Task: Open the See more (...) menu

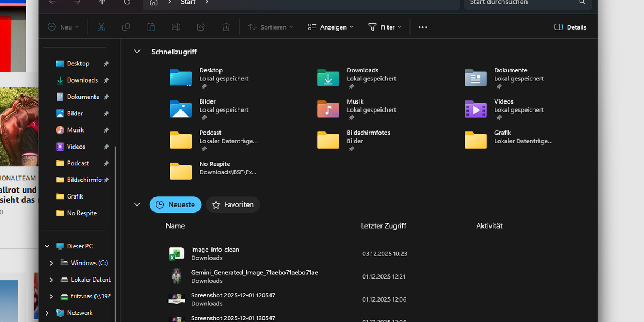Action: 422,26
